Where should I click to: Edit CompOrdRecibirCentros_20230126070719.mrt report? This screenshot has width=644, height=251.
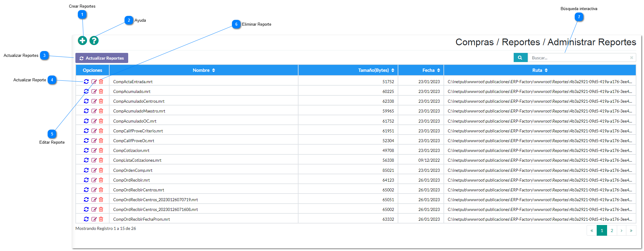click(94, 200)
